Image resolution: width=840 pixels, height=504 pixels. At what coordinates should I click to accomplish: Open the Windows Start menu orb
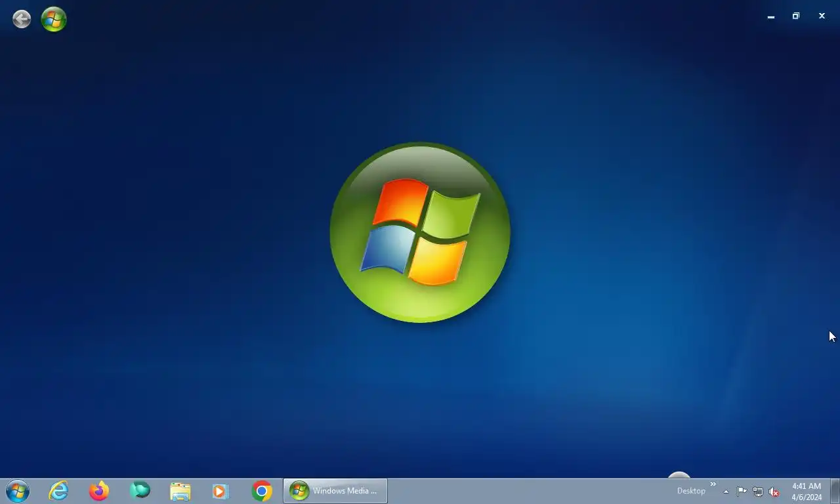click(x=17, y=491)
